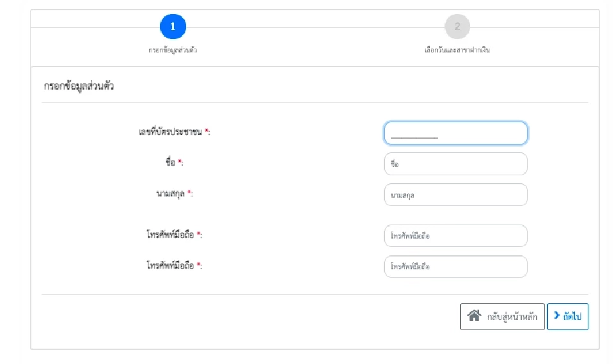Focus the lower โทรศัพท์มือถือ phone field
Viewport: 614px width, 364px height.
tap(455, 267)
